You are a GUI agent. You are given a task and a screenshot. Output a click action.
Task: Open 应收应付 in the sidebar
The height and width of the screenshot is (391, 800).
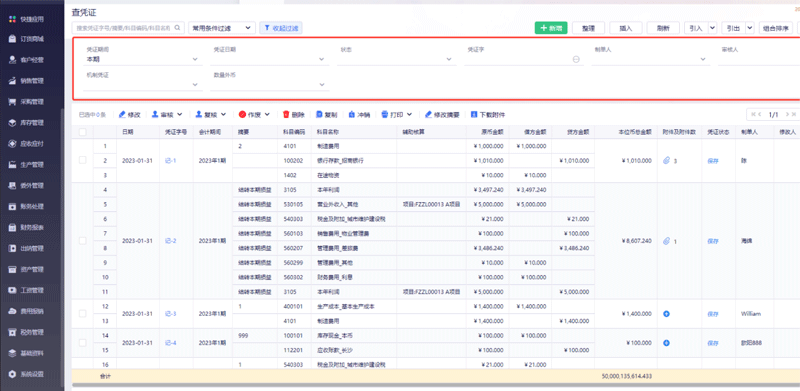(26, 143)
